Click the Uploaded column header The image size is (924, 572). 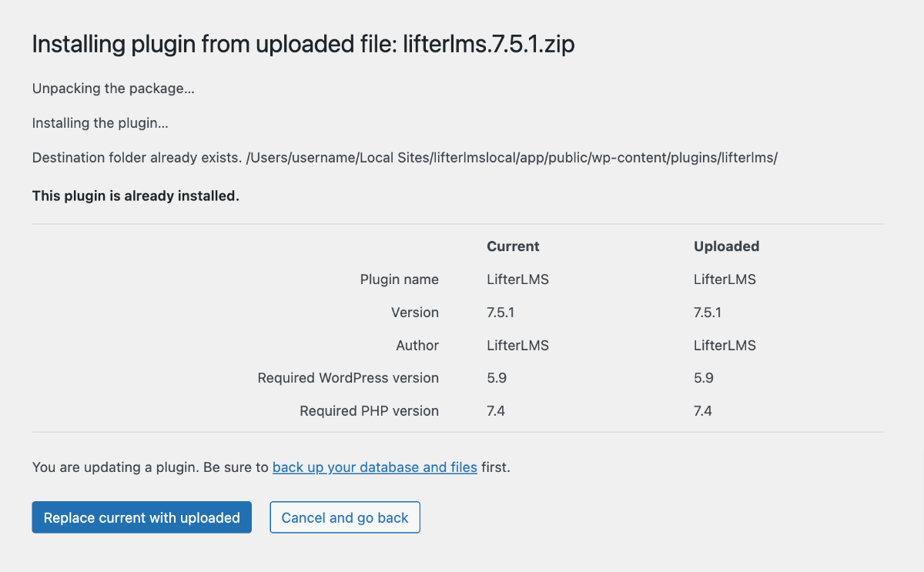pyautogui.click(x=726, y=246)
